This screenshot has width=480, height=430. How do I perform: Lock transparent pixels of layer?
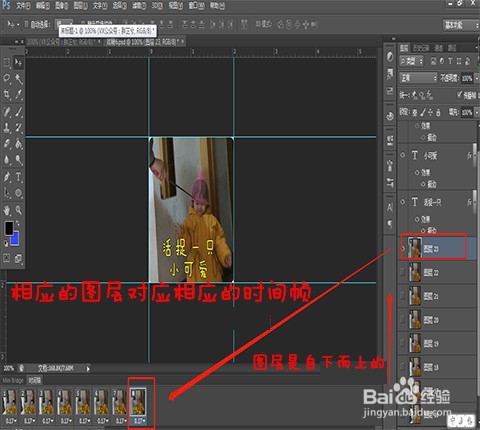pyautogui.click(x=414, y=112)
